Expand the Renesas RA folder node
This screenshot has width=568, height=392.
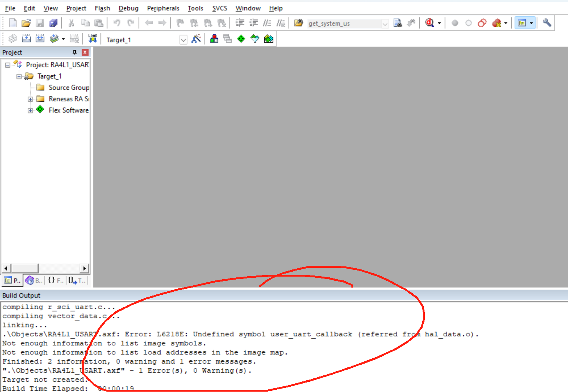pyautogui.click(x=30, y=99)
